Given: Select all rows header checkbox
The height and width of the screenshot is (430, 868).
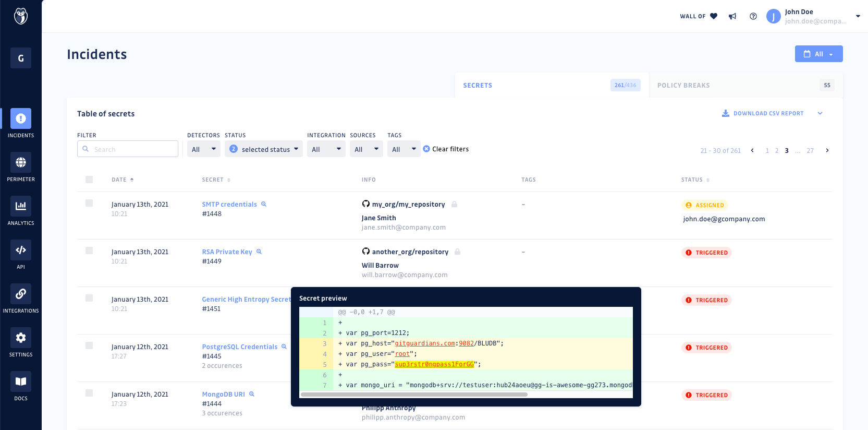Looking at the screenshot, I should click(x=89, y=180).
